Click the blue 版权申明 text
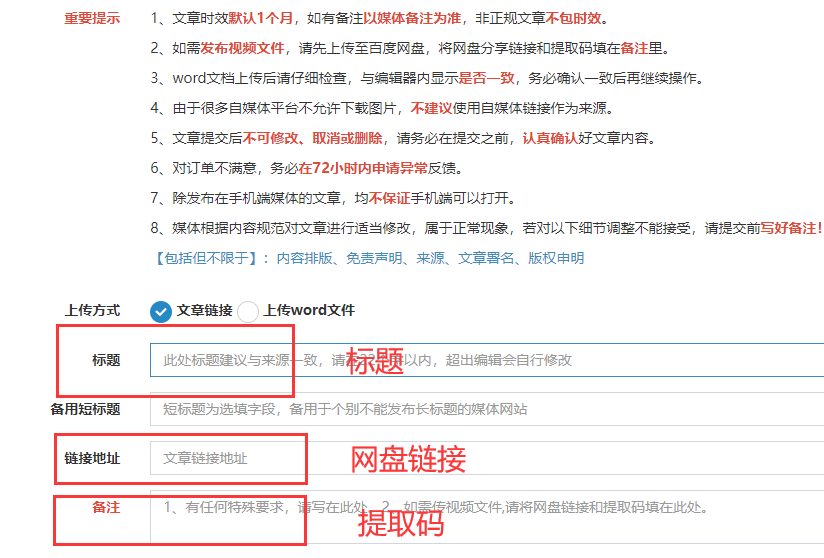The width and height of the screenshot is (824, 558). point(556,258)
